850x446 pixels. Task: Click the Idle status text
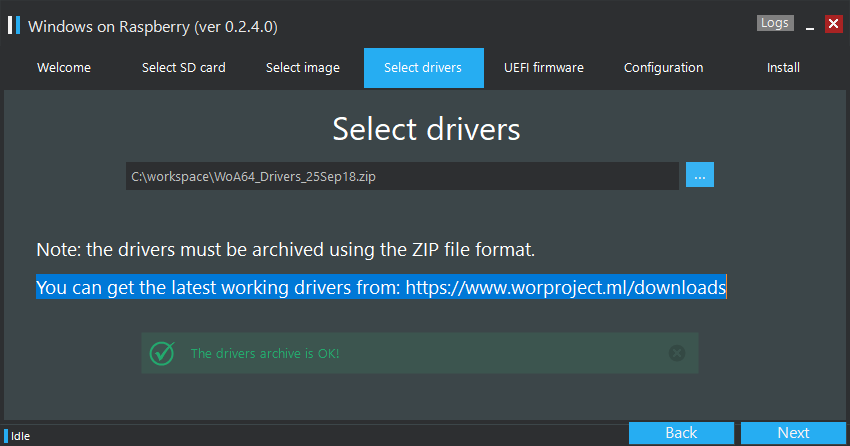coord(21,436)
